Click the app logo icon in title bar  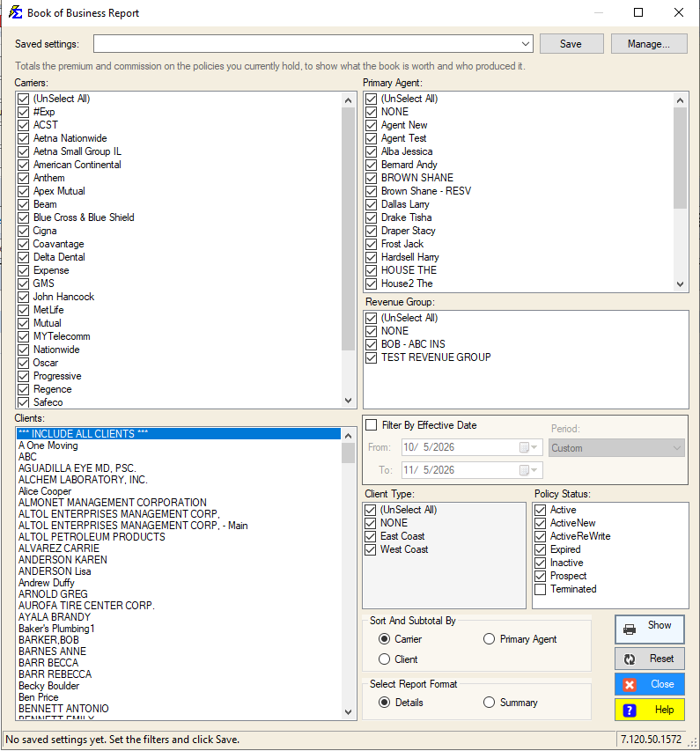pyautogui.click(x=15, y=12)
